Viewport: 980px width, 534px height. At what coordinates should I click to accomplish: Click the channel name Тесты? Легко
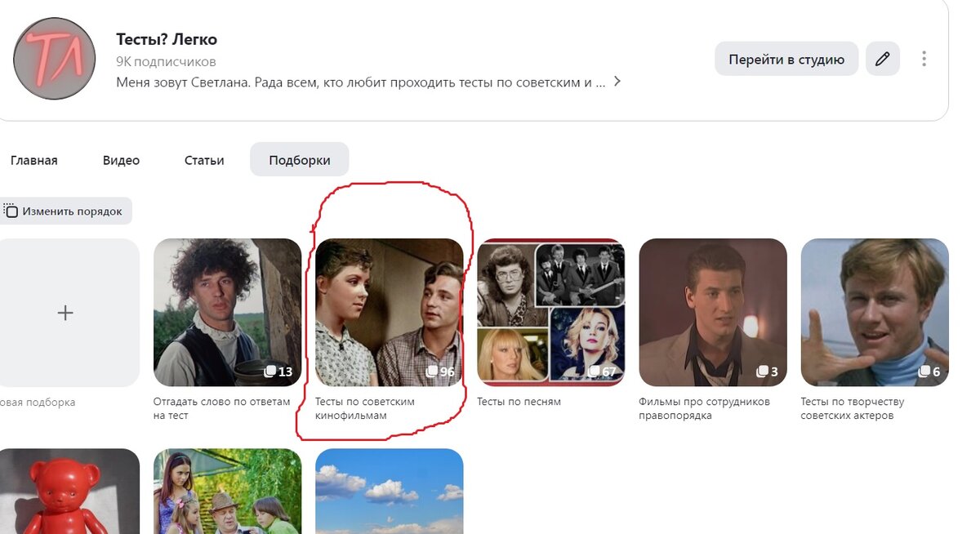click(x=167, y=39)
